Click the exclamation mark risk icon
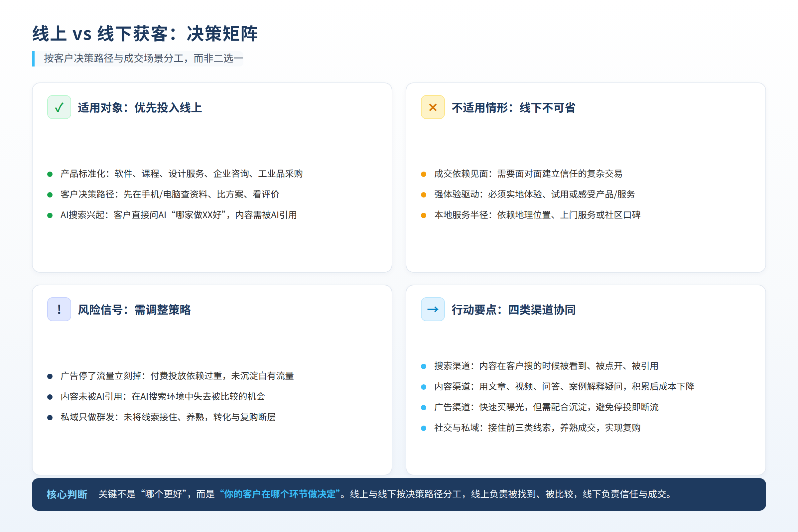Screen dimensions: 798x532 coord(59,310)
